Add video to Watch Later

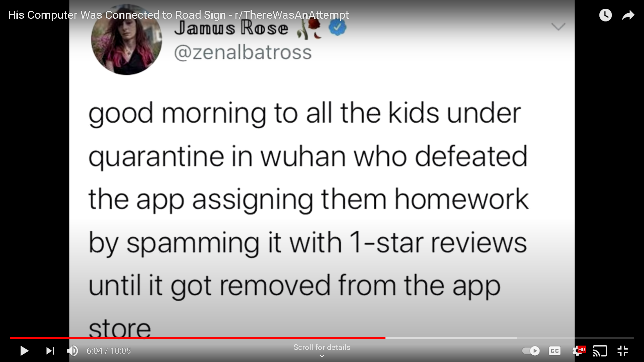[605, 15]
